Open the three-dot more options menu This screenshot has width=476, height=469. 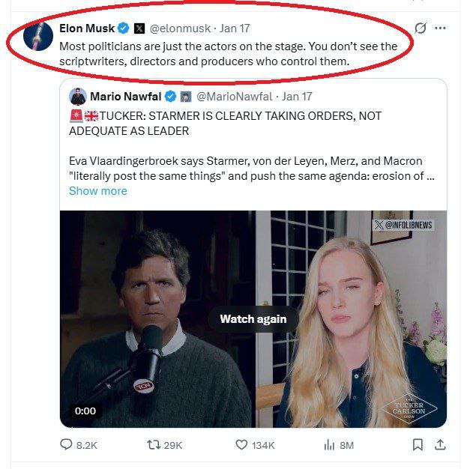[x=441, y=28]
